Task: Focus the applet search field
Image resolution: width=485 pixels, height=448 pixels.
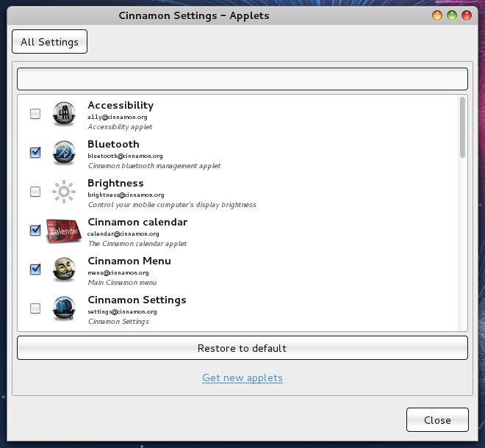Action: pos(242,79)
